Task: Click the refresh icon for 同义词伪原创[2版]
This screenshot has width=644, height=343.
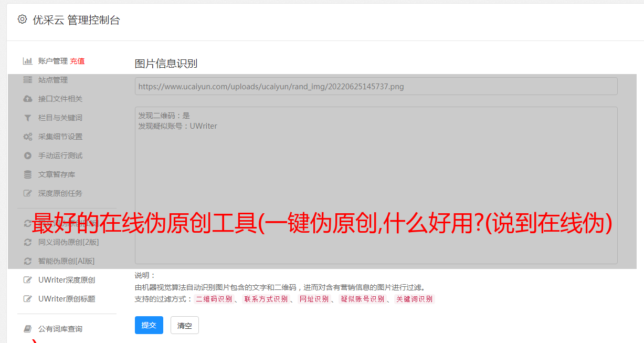Action: [28, 242]
